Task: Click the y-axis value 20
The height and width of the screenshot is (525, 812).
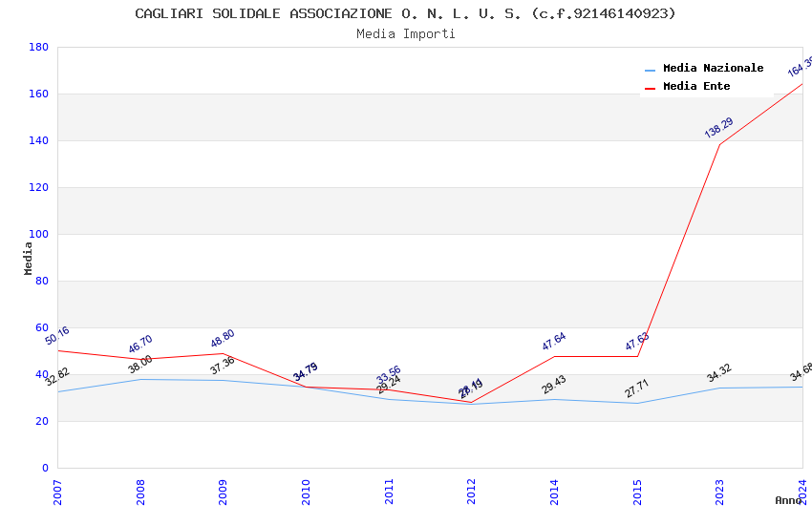Action: point(42,421)
